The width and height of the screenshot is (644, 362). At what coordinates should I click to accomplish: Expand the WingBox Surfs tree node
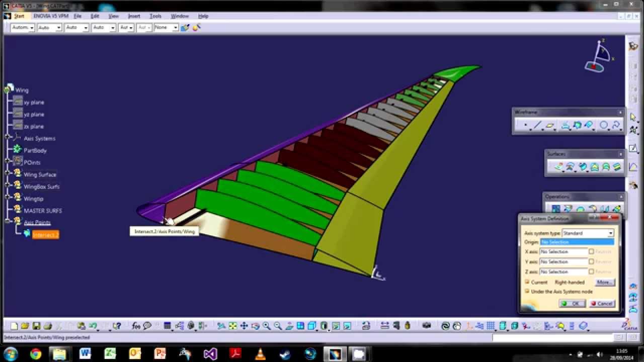pyautogui.click(x=8, y=185)
